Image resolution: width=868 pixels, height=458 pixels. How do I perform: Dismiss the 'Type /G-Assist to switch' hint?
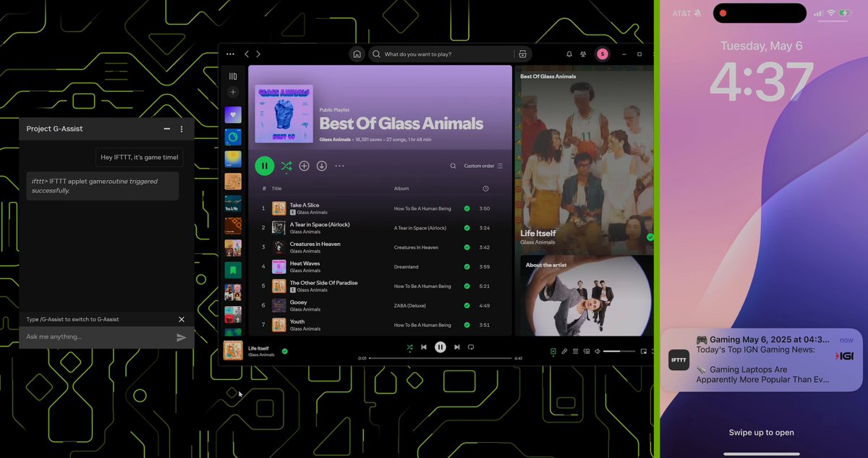point(182,319)
